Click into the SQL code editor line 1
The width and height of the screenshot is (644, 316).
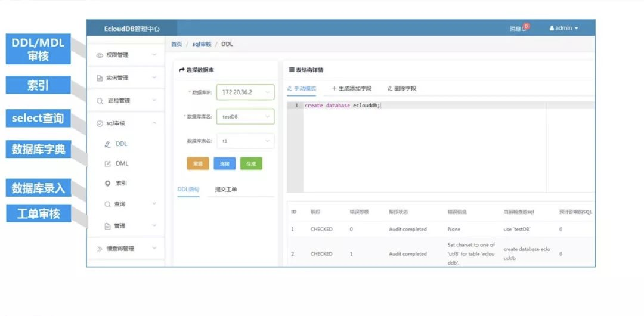click(x=449, y=106)
